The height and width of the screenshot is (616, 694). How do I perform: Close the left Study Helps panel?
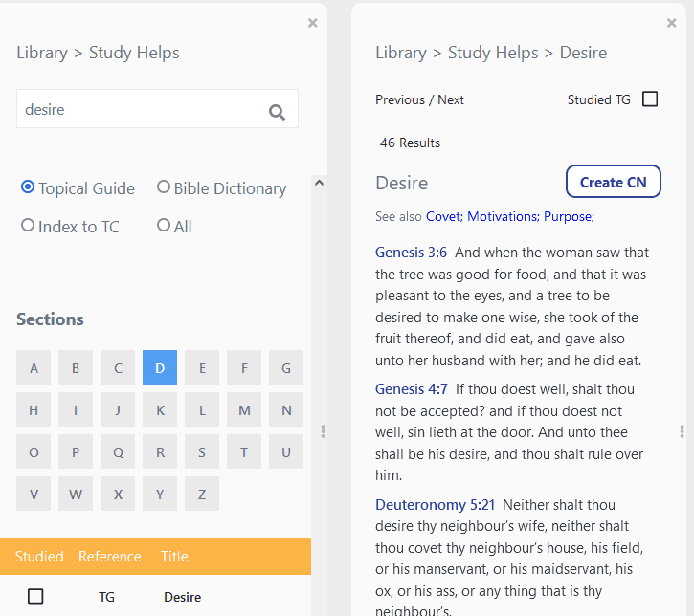click(x=312, y=23)
